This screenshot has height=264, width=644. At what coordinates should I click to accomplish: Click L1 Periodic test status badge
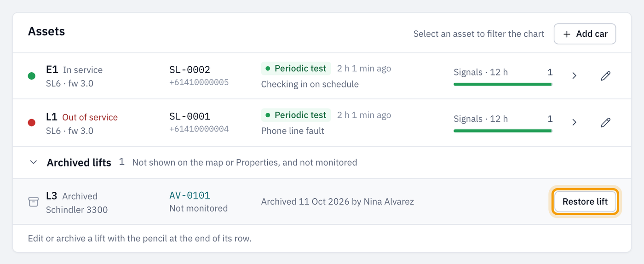click(x=296, y=115)
